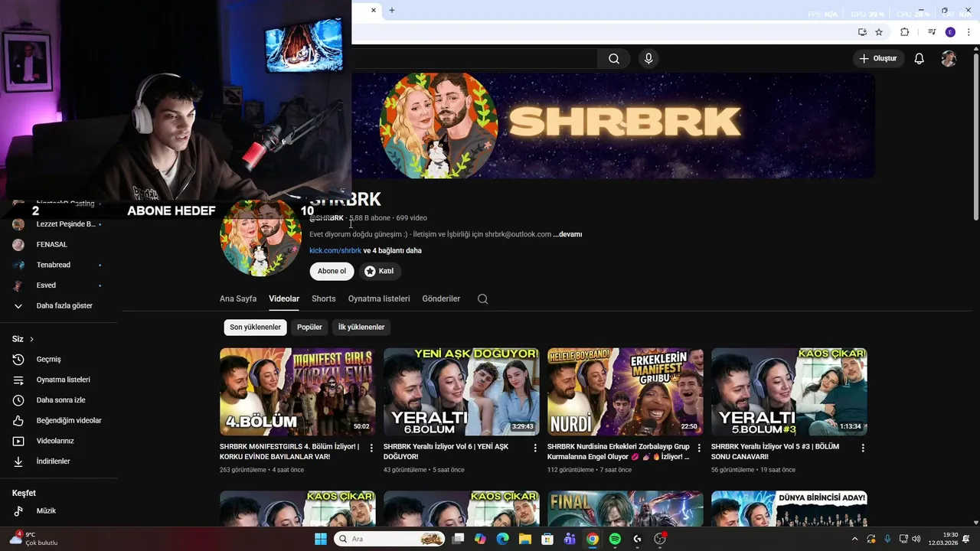Open a new browser tab
Image resolution: width=980 pixels, height=551 pixels.
(392, 10)
